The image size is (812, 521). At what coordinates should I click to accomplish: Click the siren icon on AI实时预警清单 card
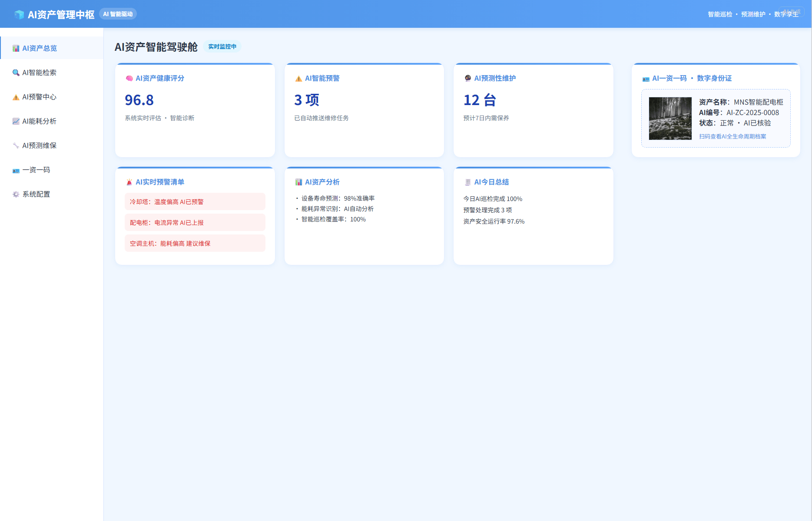click(129, 182)
